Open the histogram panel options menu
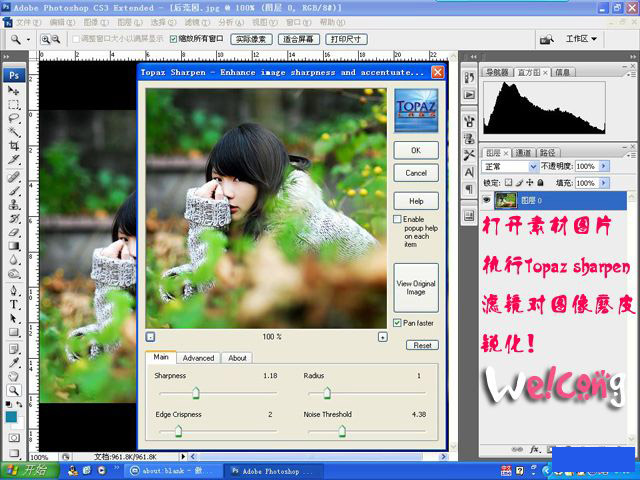 [x=632, y=74]
